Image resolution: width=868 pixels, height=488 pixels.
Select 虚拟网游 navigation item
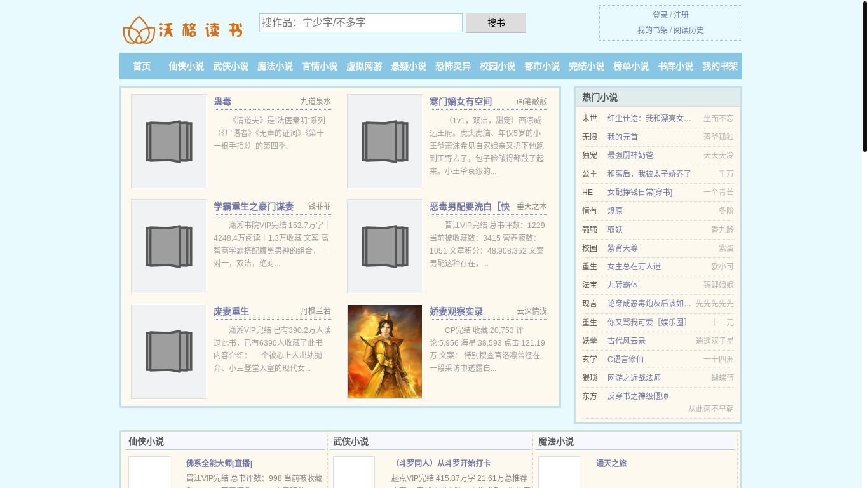[x=364, y=66]
